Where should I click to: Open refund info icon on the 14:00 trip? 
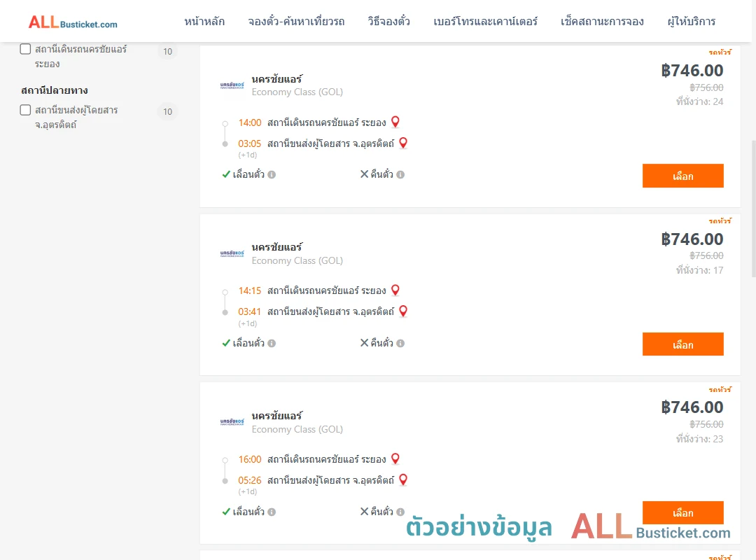coord(400,174)
